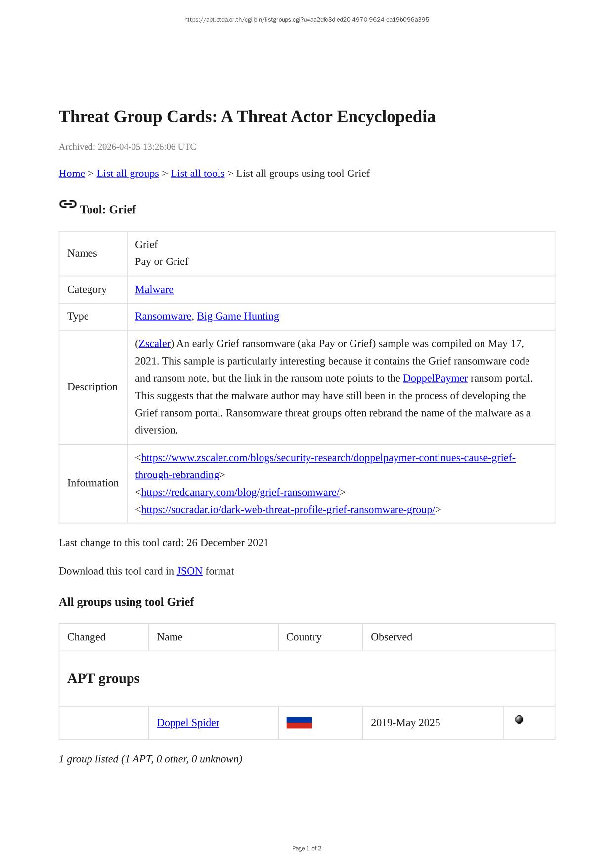Download the tool card via JSON link

[x=189, y=571]
